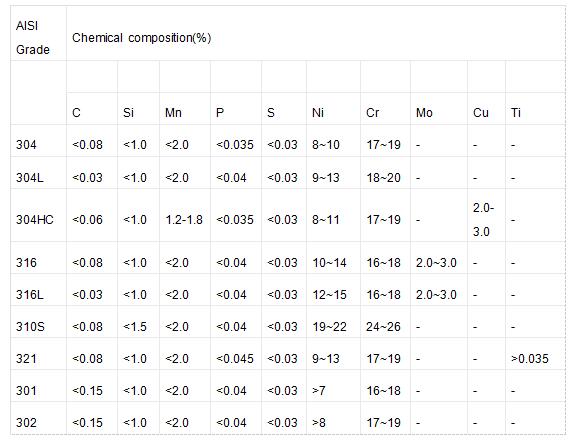Viewport: 576px width, 444px height.
Task: Click the <1.5 Si value for 310S
Action: click(135, 326)
